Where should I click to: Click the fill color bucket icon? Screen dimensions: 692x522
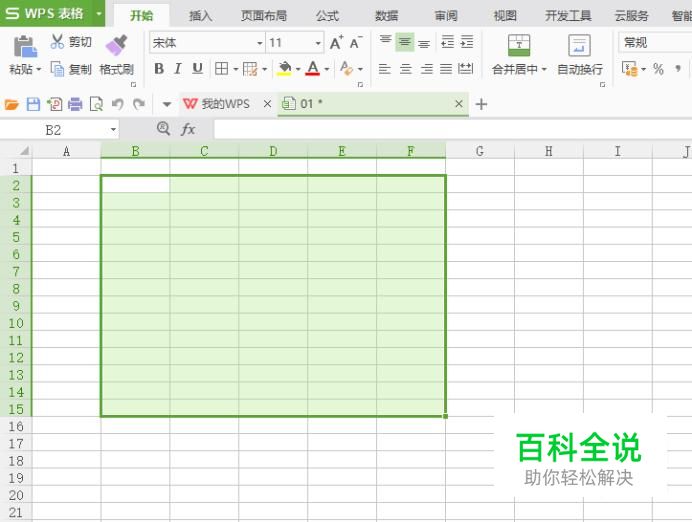(285, 68)
